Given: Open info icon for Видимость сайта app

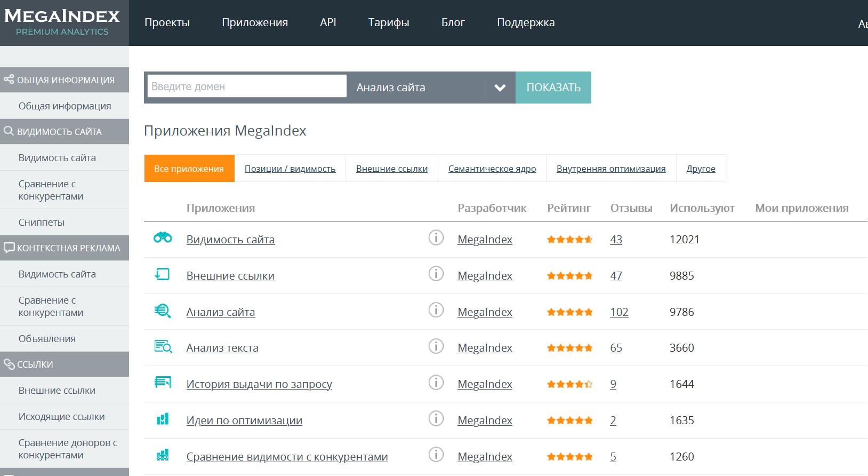Looking at the screenshot, I should point(436,238).
